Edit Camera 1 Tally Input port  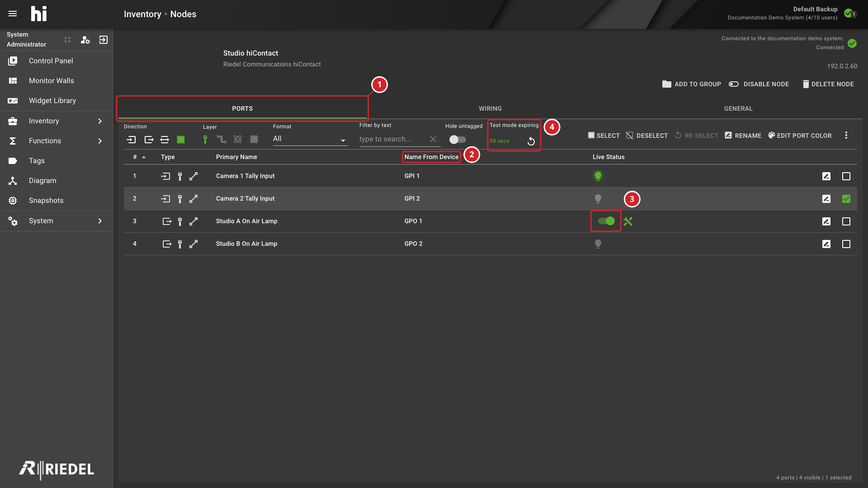tap(826, 176)
